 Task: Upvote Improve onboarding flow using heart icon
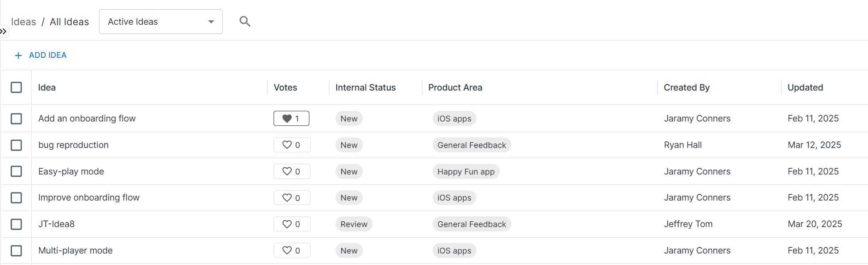(287, 198)
